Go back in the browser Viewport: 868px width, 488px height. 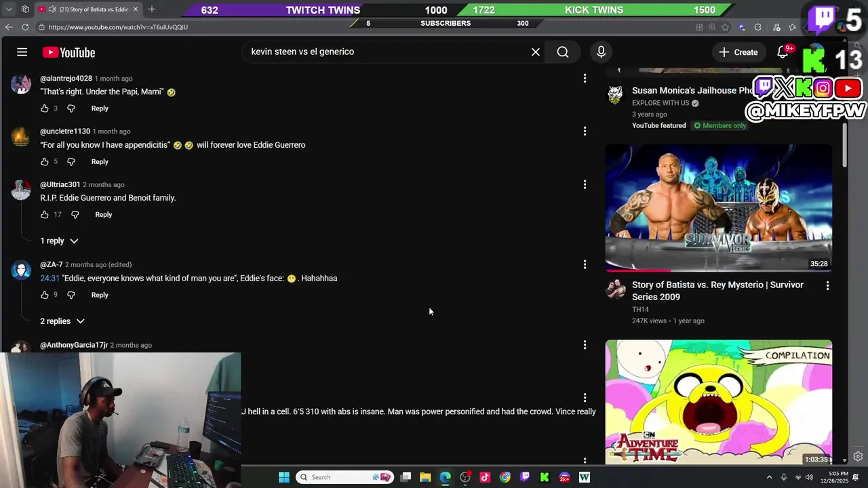pos(9,27)
